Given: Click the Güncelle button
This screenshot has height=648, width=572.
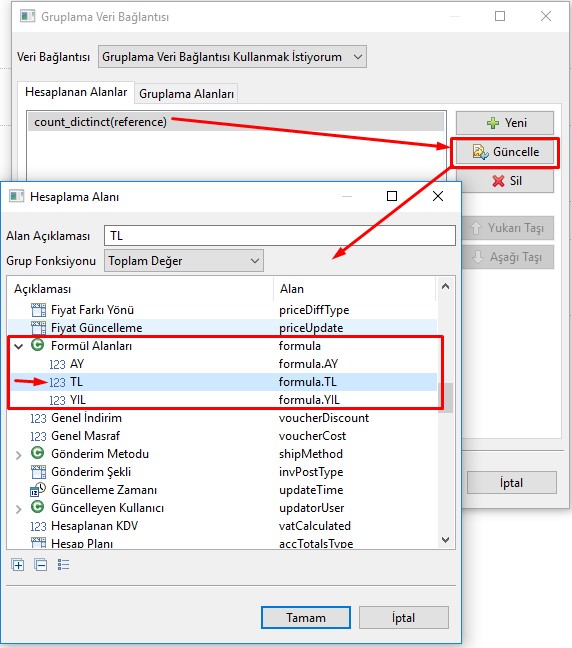Looking at the screenshot, I should click(x=505, y=152).
